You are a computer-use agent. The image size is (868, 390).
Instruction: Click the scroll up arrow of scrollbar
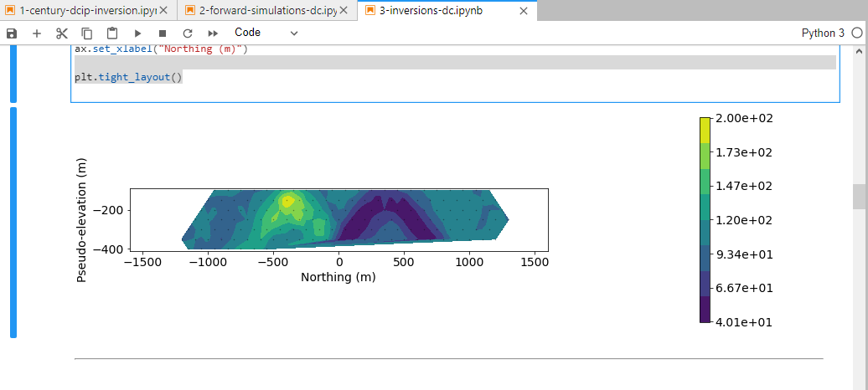click(860, 51)
